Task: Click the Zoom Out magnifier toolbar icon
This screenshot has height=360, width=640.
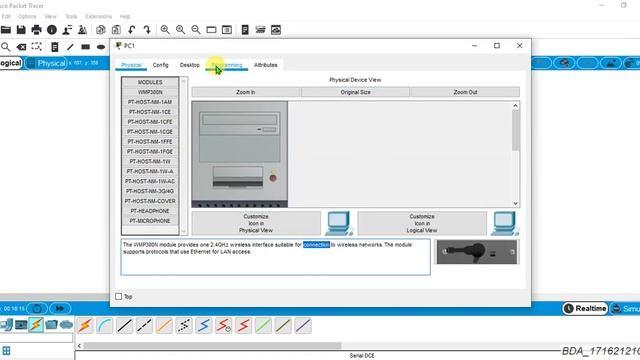Action: [x=196, y=30]
